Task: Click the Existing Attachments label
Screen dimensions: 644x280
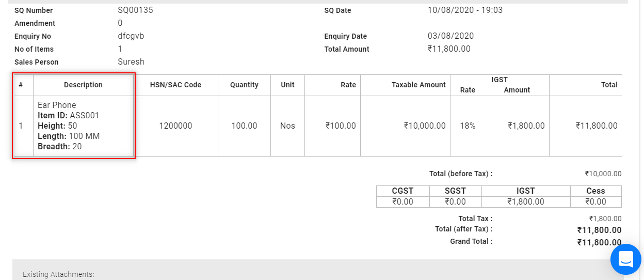Action: tap(58, 274)
